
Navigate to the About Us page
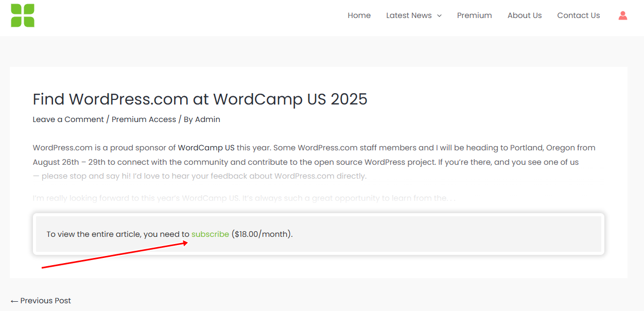point(525,15)
